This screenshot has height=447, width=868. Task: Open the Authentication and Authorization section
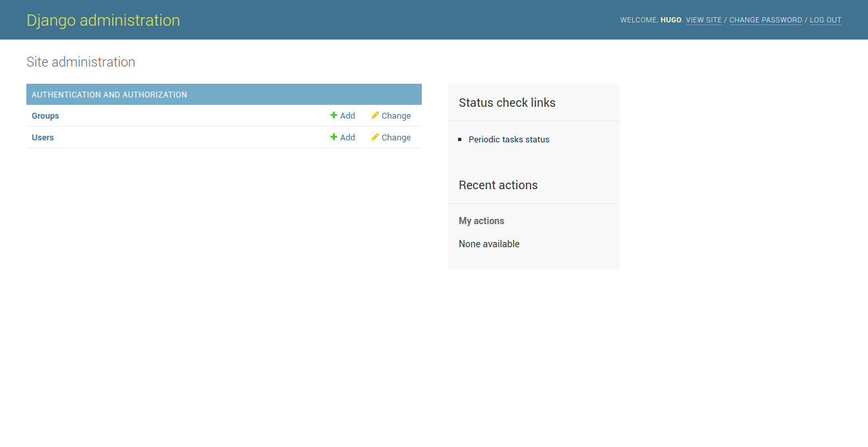[x=109, y=94]
